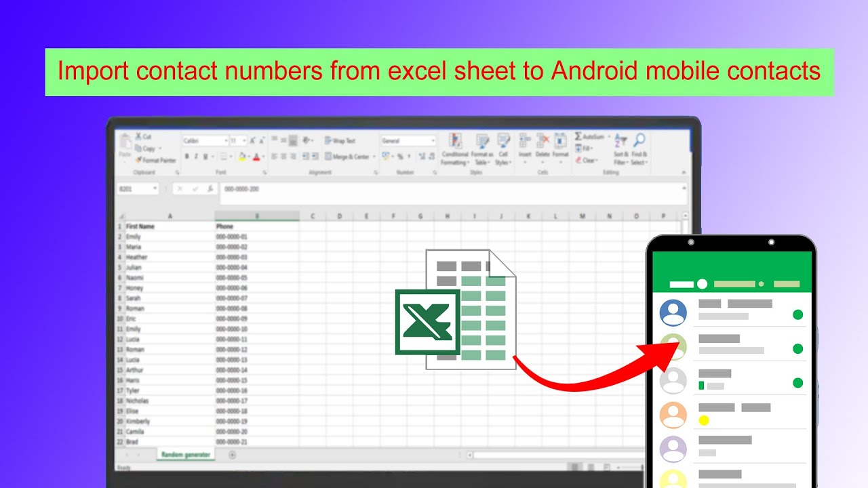
Task: Open Format as Table gallery
Action: [x=481, y=149]
